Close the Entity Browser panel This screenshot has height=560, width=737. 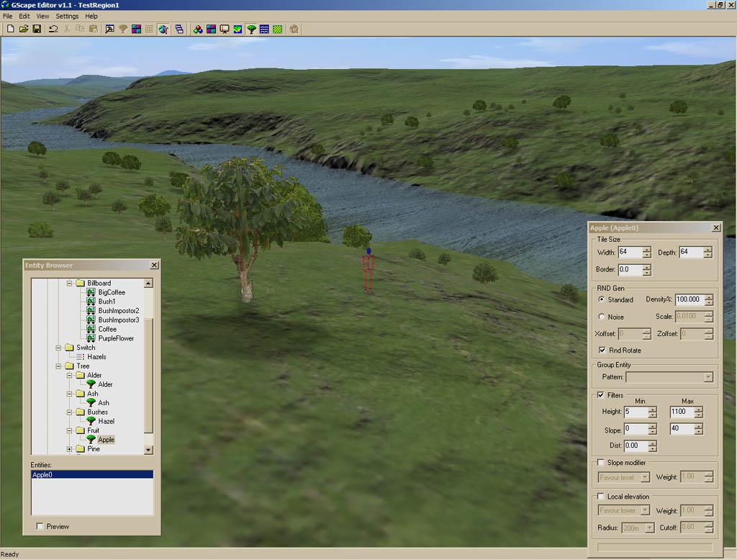coord(154,265)
